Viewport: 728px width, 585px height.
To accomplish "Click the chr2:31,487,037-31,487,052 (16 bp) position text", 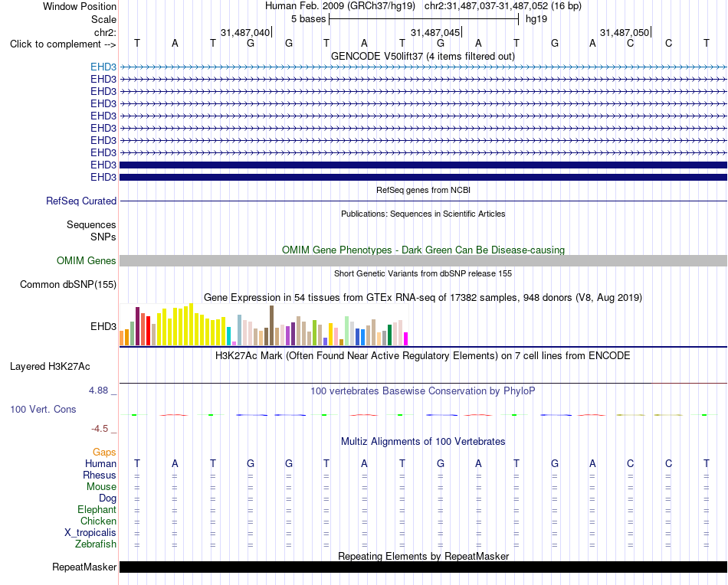I will [503, 6].
